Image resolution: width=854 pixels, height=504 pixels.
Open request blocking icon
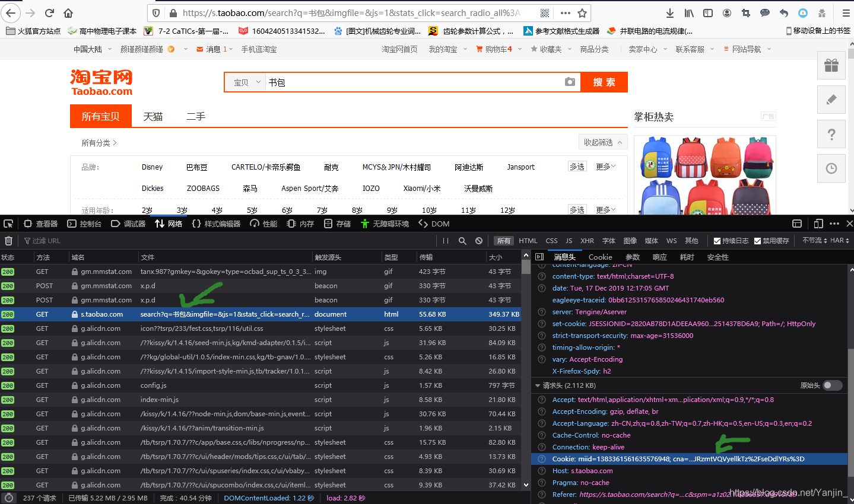[479, 241]
